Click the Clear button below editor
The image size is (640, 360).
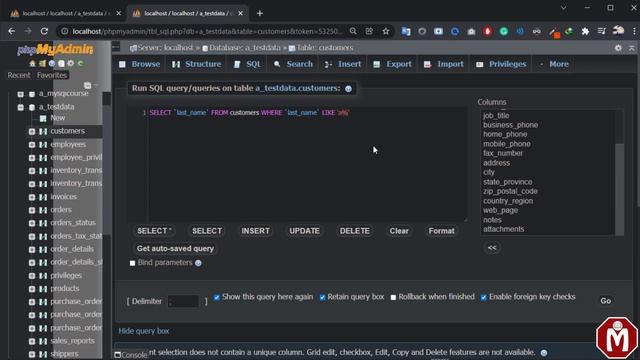399,231
